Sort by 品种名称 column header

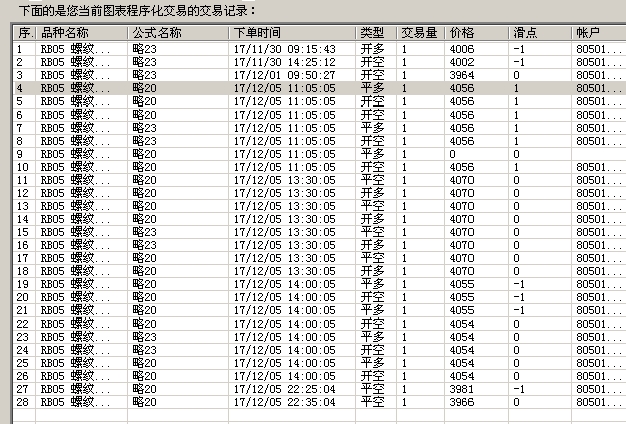tap(82, 33)
